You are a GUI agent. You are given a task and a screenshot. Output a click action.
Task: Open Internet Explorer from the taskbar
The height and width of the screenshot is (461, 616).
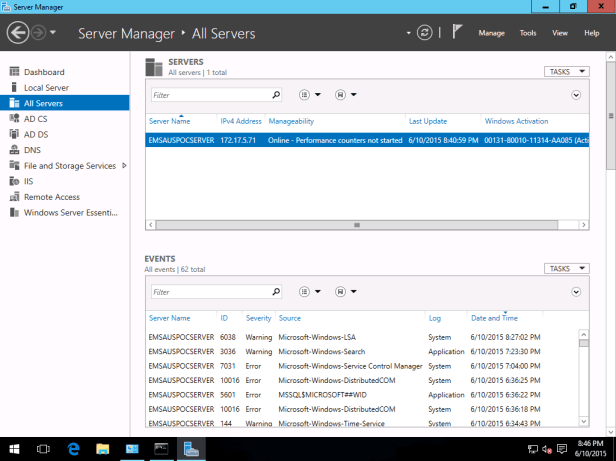click(x=72, y=450)
